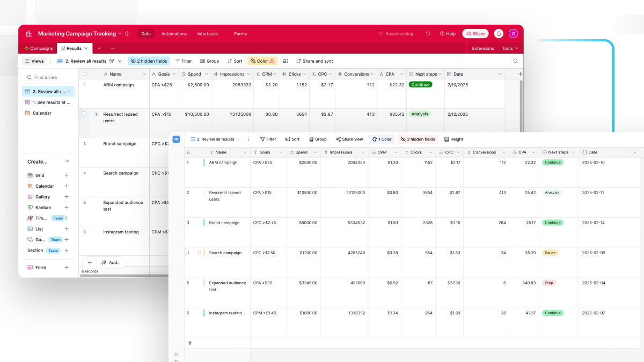Click Add... button below Airtable grid
644x362 pixels.
112,262
